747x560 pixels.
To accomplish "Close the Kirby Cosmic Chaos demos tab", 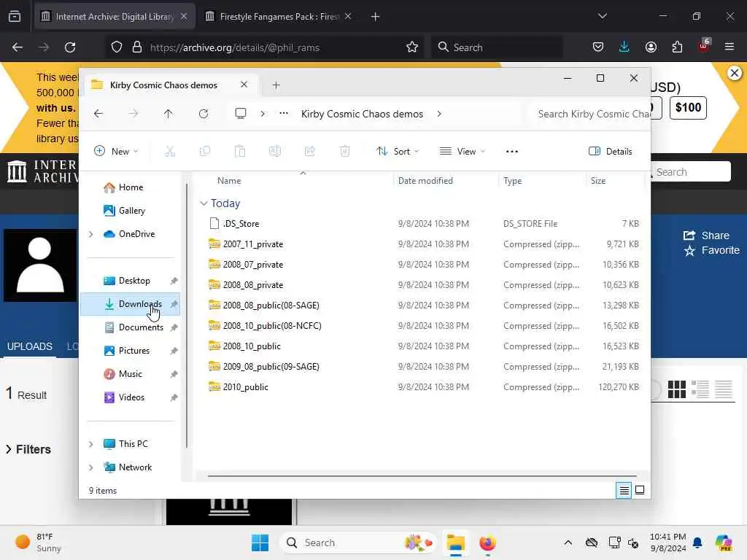I will pos(244,85).
